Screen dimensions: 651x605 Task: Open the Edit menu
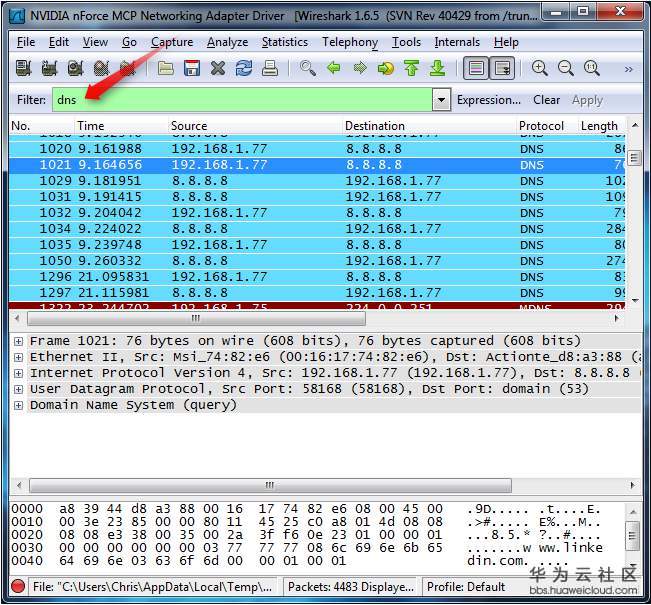pos(59,42)
